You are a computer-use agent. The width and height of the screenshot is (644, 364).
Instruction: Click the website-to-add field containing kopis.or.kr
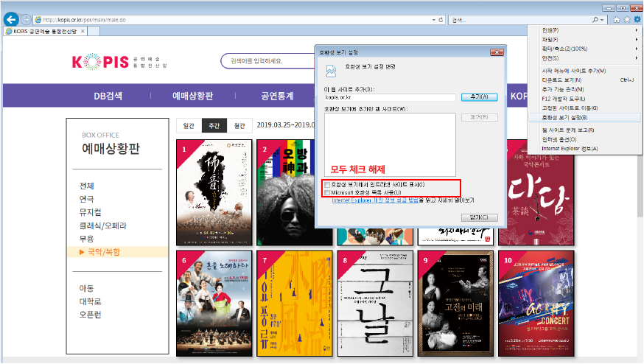click(x=390, y=97)
